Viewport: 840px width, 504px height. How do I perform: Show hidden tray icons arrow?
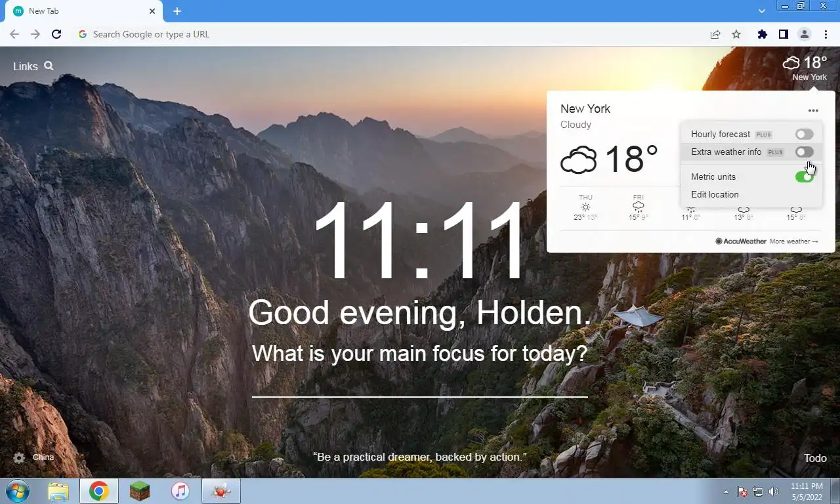click(726, 492)
